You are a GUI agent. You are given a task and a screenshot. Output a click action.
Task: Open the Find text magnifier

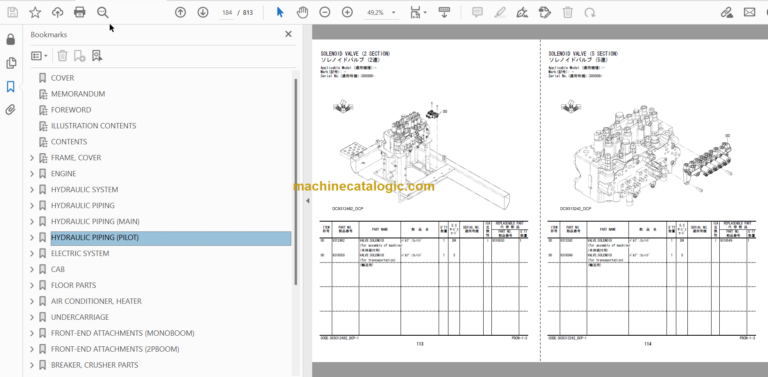point(102,12)
